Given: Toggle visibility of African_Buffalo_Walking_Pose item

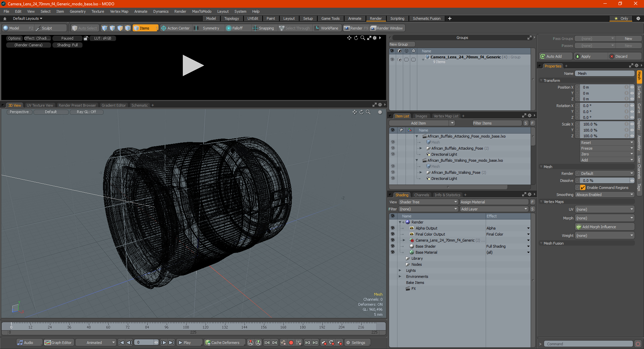Looking at the screenshot, I should click(392, 172).
